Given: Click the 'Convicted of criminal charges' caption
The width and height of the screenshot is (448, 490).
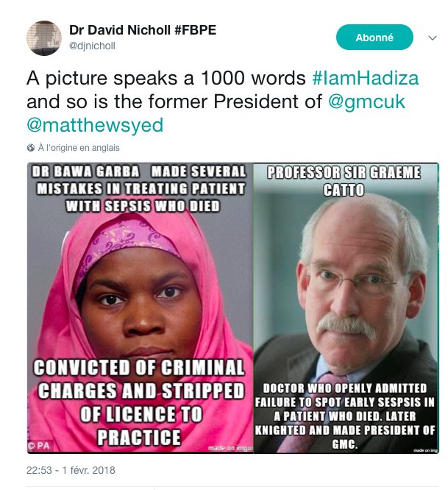Looking at the screenshot, I should 139,379.
